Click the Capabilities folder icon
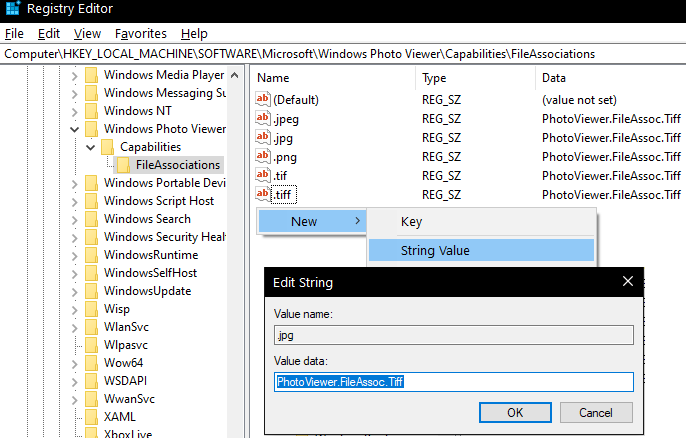686x438 pixels. 108,147
